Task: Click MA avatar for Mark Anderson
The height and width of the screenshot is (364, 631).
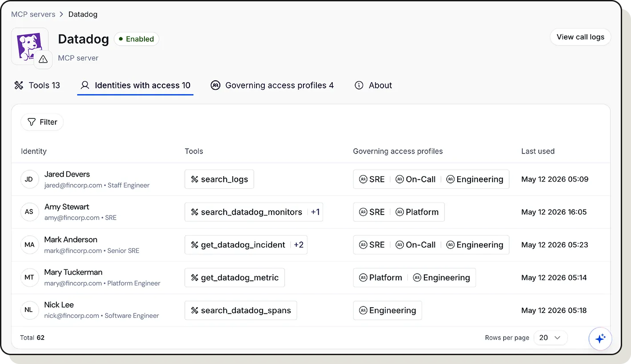Action: coord(29,245)
